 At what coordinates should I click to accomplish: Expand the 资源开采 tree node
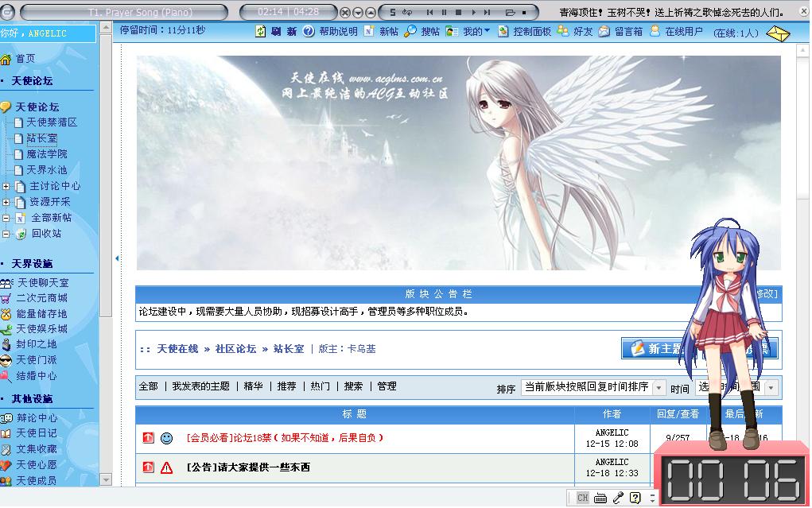6,203
